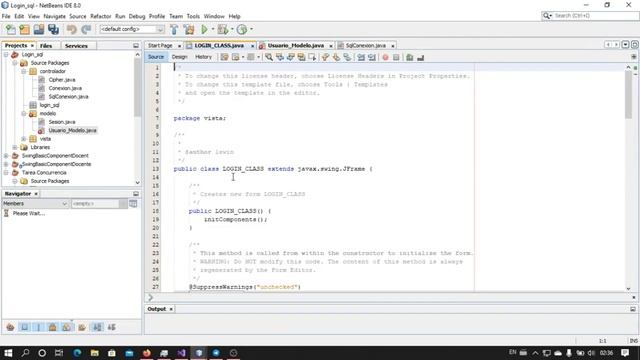Close the Output panel tab
The height and width of the screenshot is (360, 640).
click(171, 309)
